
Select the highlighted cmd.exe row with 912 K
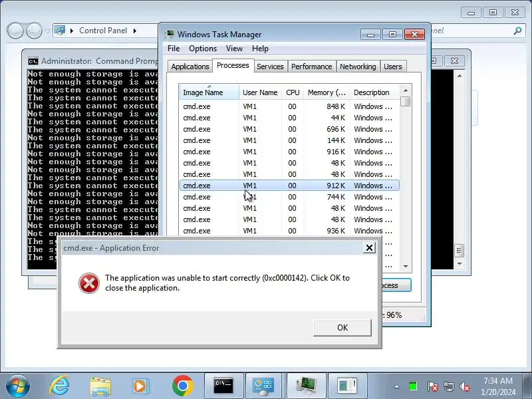pos(289,186)
